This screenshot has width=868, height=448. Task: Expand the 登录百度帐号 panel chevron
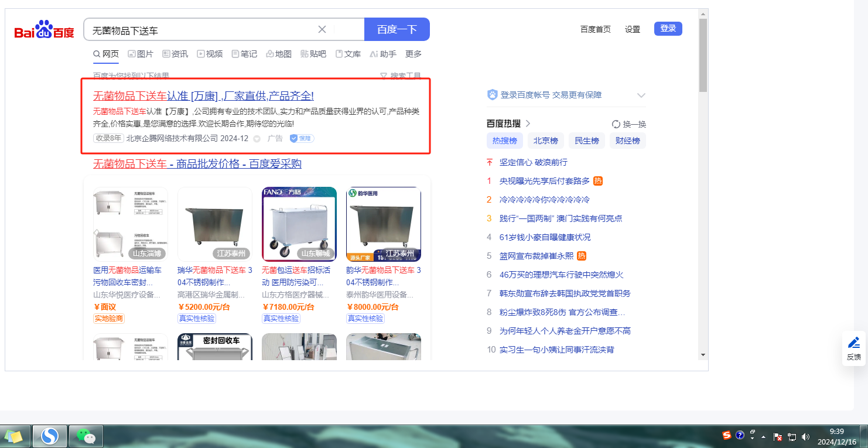[641, 95]
